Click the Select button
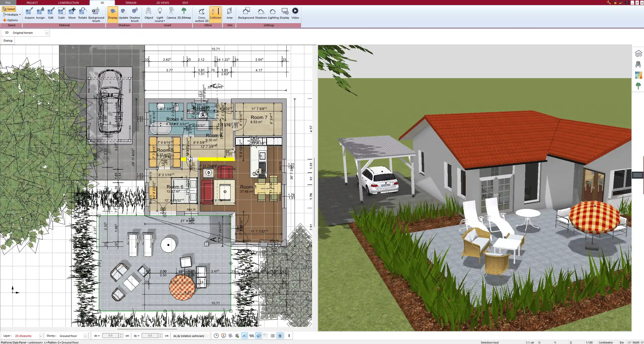This screenshot has height=344, width=644. coord(9,9)
